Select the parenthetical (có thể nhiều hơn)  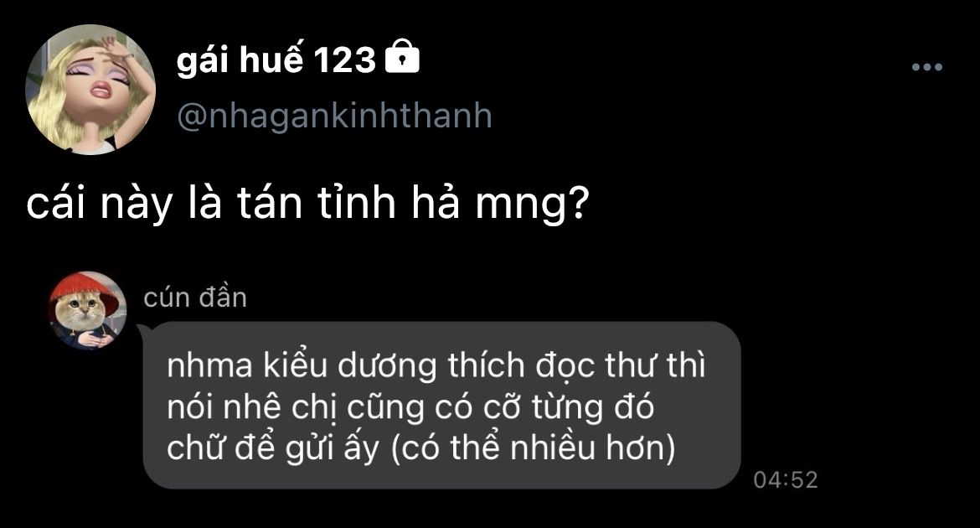coord(533,448)
